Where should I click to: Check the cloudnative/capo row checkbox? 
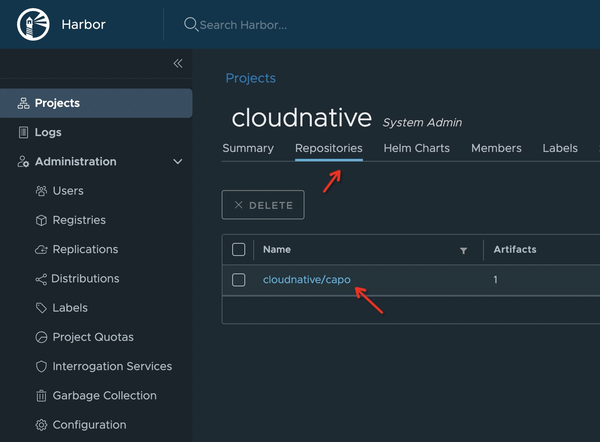click(238, 280)
